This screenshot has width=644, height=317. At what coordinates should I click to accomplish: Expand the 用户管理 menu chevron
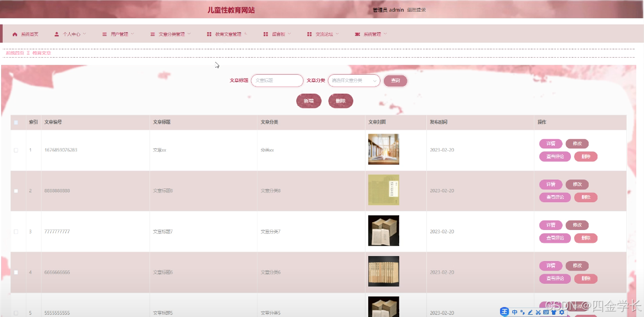click(x=132, y=34)
